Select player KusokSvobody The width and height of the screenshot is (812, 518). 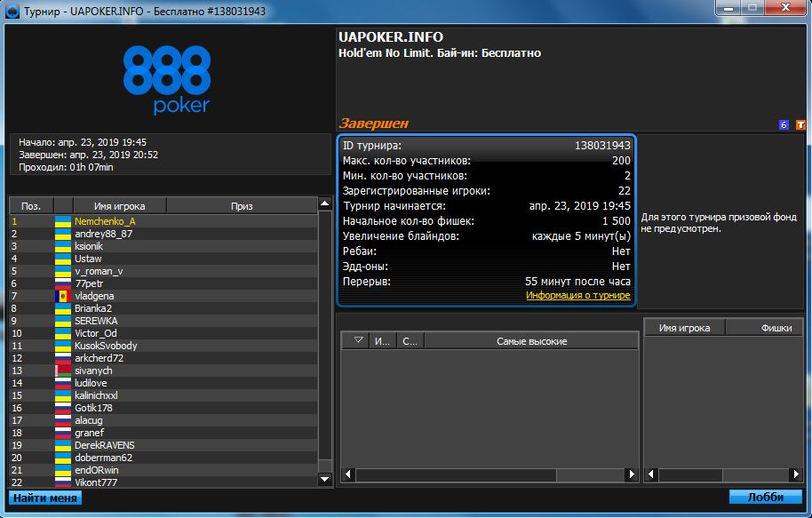(x=163, y=346)
